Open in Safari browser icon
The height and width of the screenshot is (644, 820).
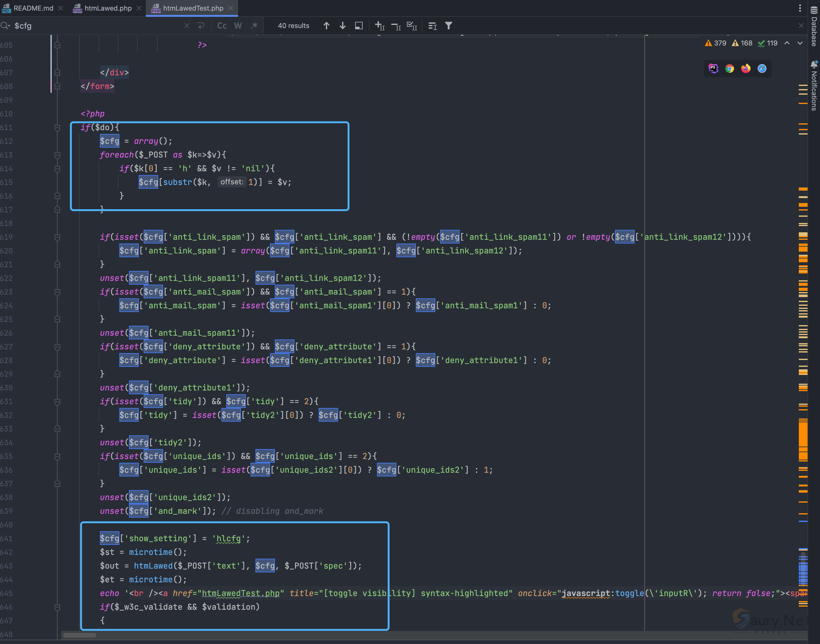tap(762, 69)
